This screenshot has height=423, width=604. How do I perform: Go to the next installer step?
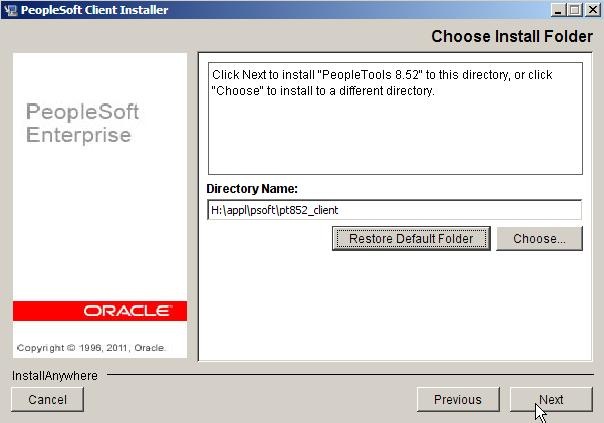pos(551,400)
